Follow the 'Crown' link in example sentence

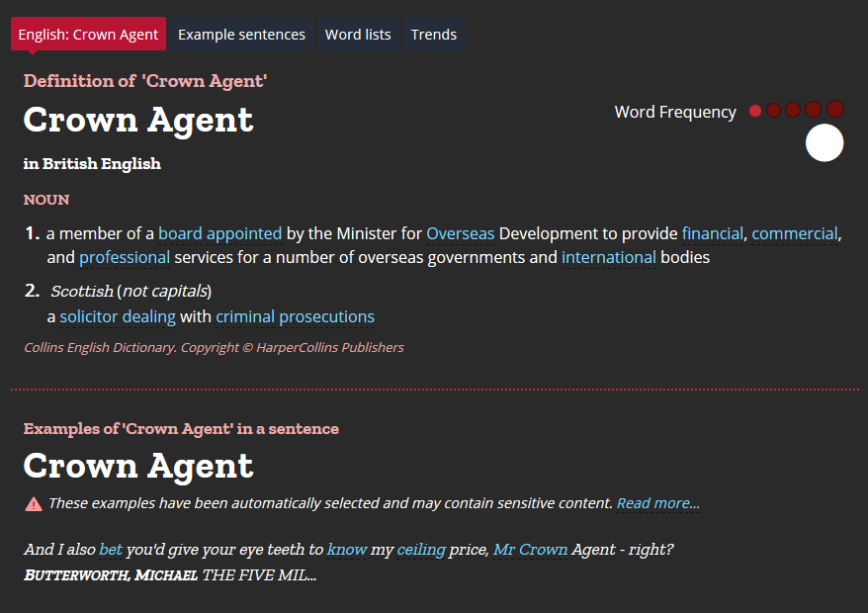543,550
